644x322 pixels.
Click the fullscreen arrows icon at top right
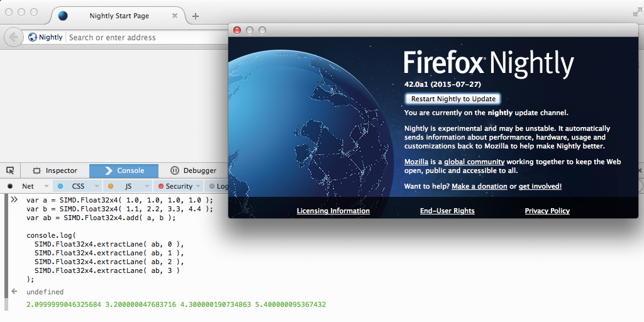click(x=636, y=13)
